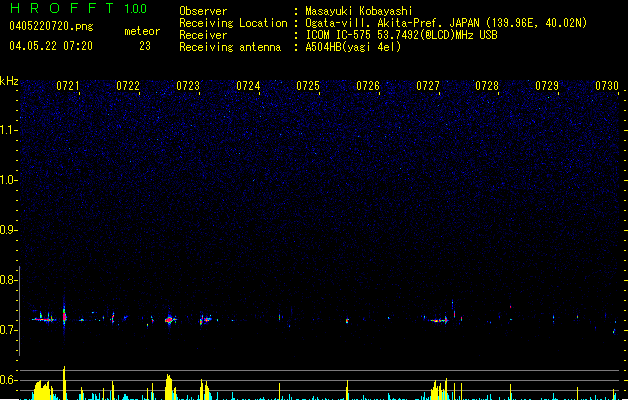The height and width of the screenshot is (400, 629).
Task: Click the HROFFT 1.0.0 title text
Action: (79, 8)
